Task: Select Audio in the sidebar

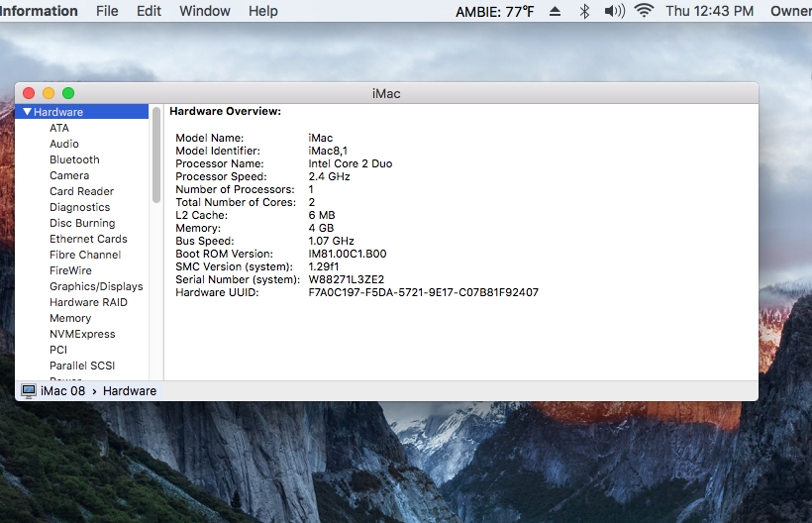Action: (x=64, y=144)
